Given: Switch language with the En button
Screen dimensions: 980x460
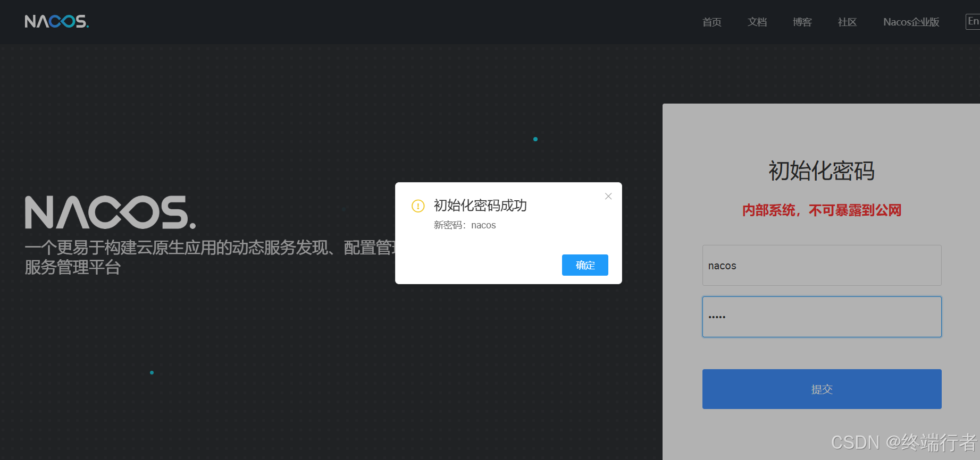Looking at the screenshot, I should (x=973, y=21).
